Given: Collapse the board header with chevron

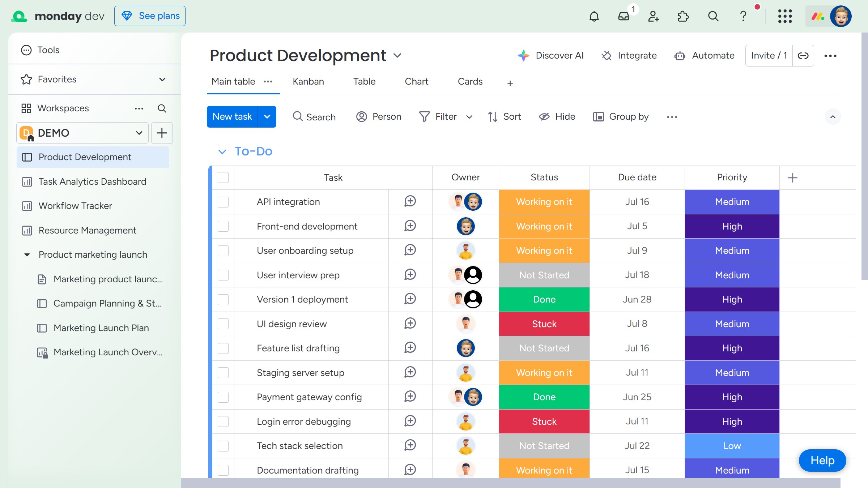Looking at the screenshot, I should coord(833,117).
